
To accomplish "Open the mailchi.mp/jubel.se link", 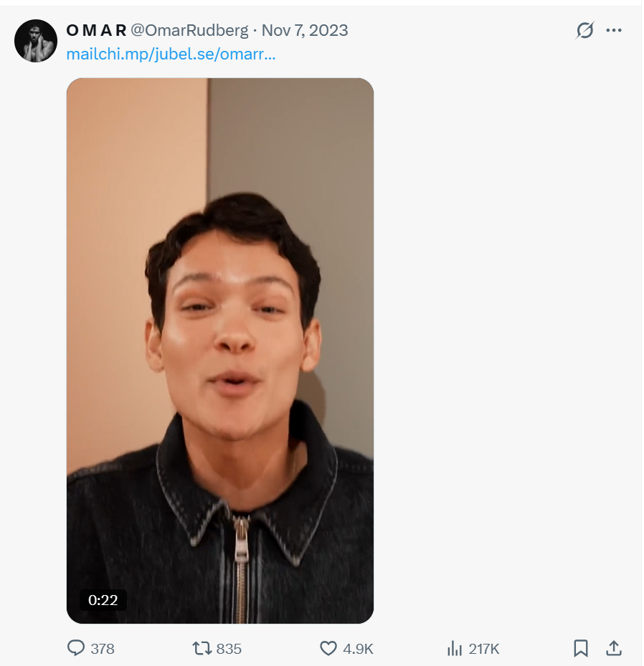I will (171, 54).
